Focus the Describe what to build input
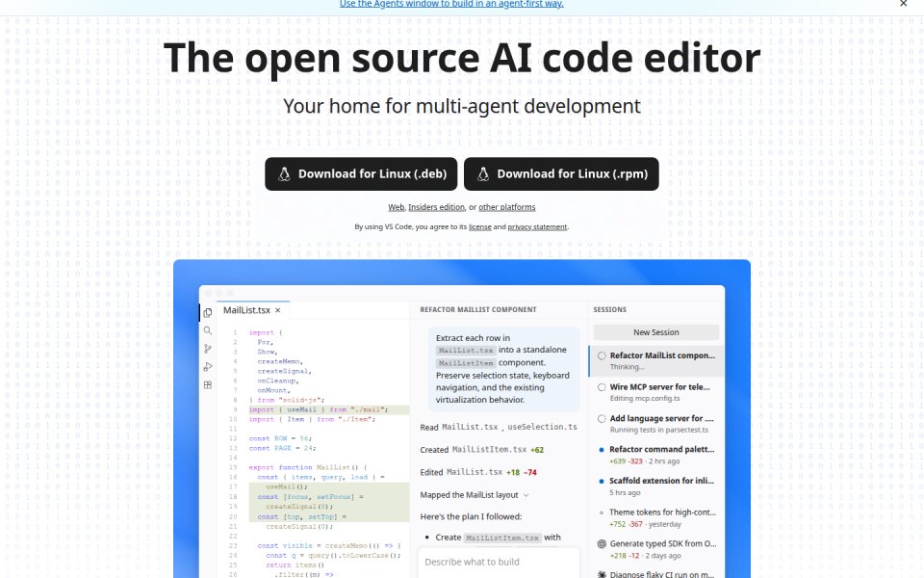The height and width of the screenshot is (578, 924). pos(499,562)
